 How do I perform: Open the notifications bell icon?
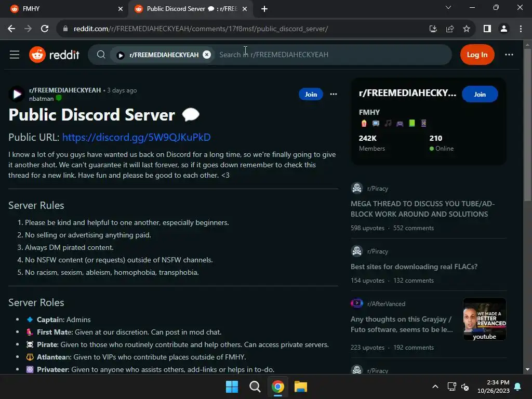[518, 387]
